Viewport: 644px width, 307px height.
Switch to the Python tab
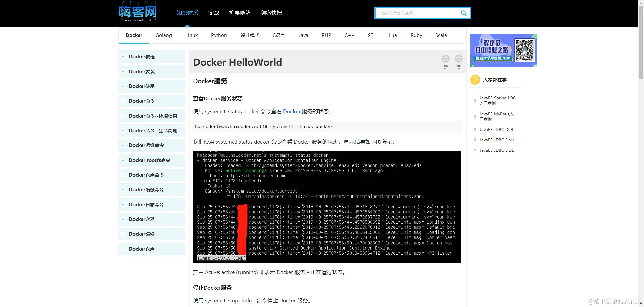(219, 35)
